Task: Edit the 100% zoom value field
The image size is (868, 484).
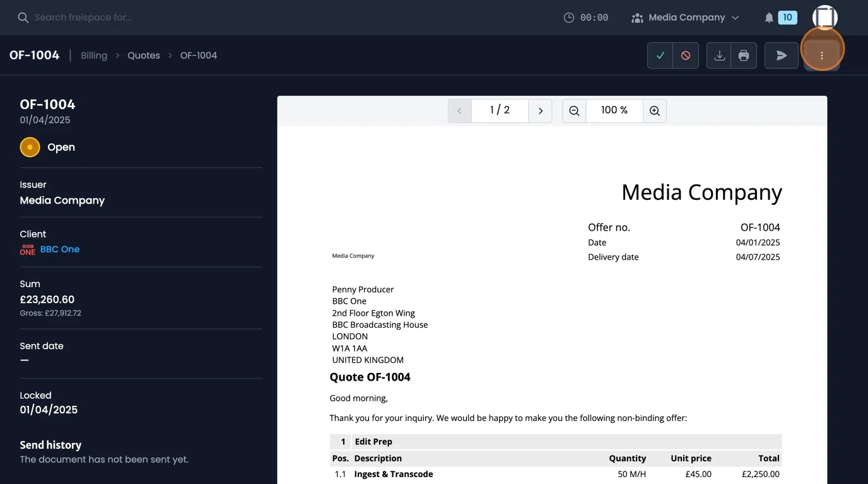Action: coord(614,110)
